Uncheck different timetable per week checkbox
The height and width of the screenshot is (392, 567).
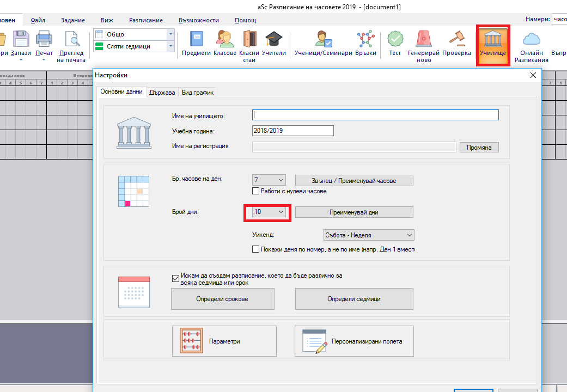pyautogui.click(x=175, y=277)
